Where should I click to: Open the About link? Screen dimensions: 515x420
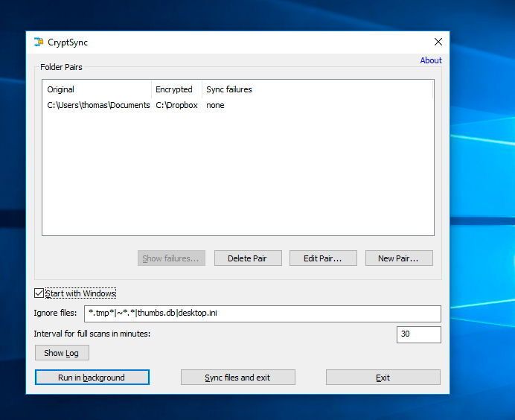pyautogui.click(x=430, y=60)
